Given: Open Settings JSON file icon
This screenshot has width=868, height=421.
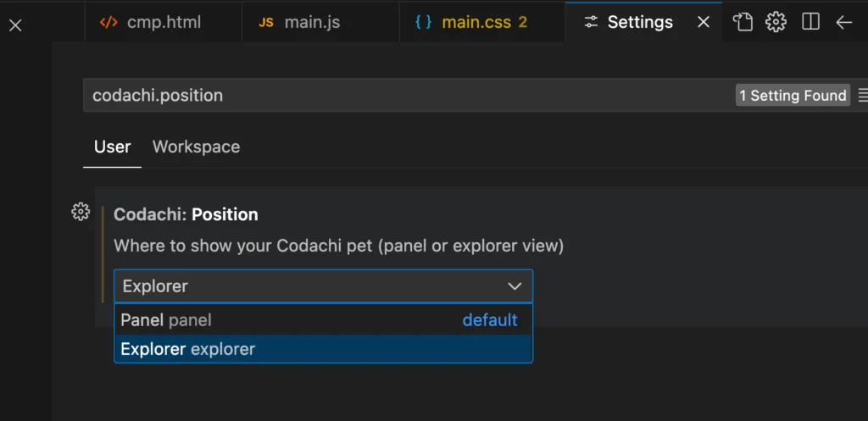Looking at the screenshot, I should tap(743, 22).
